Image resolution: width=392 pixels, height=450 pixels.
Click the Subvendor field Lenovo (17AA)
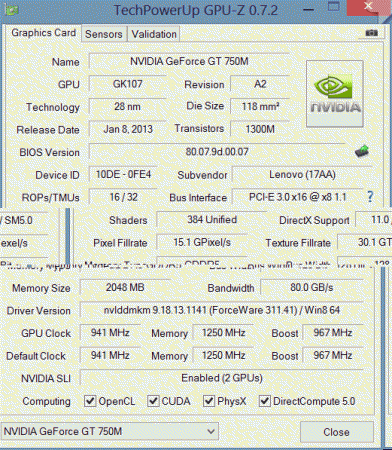click(302, 174)
